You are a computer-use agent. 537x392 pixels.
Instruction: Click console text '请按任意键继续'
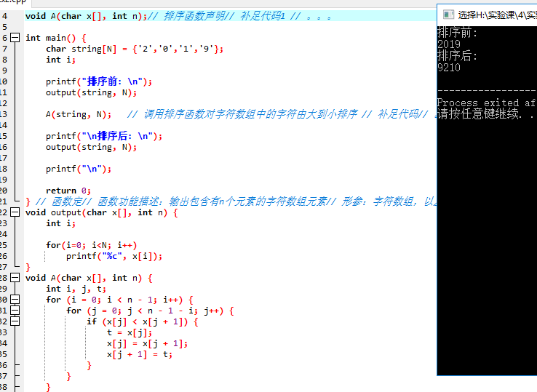[478, 113]
